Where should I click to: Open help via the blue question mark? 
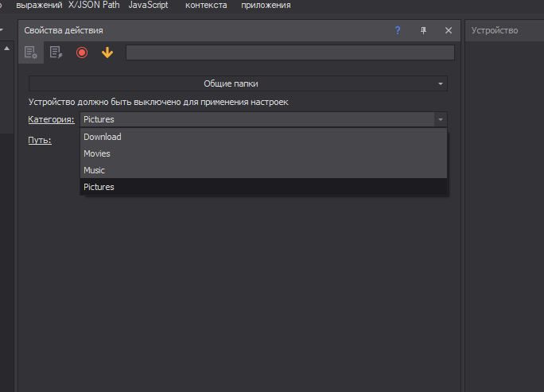(x=398, y=30)
